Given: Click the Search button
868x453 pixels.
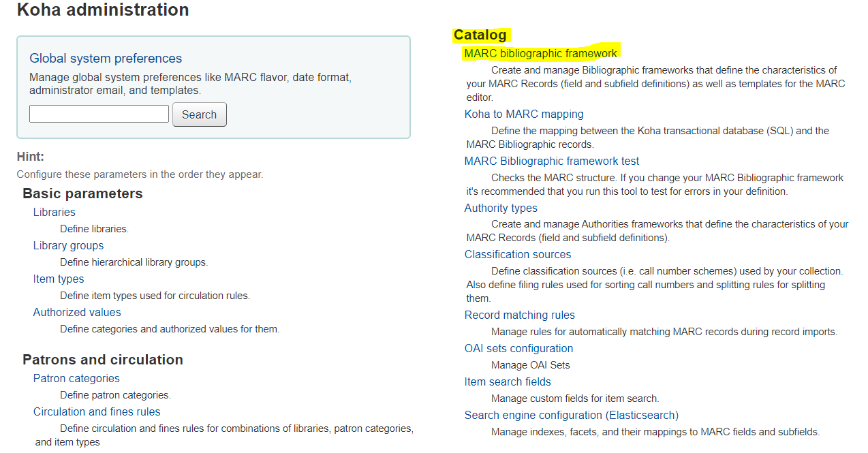Looking at the screenshot, I should [200, 114].
